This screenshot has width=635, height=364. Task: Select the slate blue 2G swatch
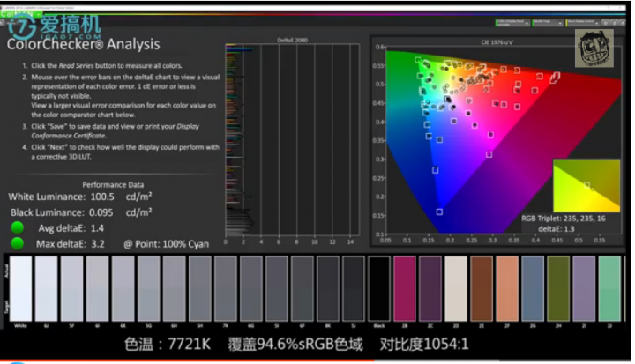point(533,288)
